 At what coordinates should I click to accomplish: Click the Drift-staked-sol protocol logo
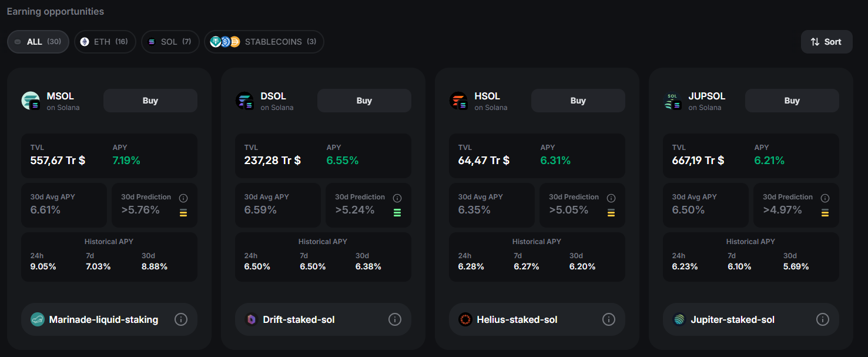coord(252,319)
